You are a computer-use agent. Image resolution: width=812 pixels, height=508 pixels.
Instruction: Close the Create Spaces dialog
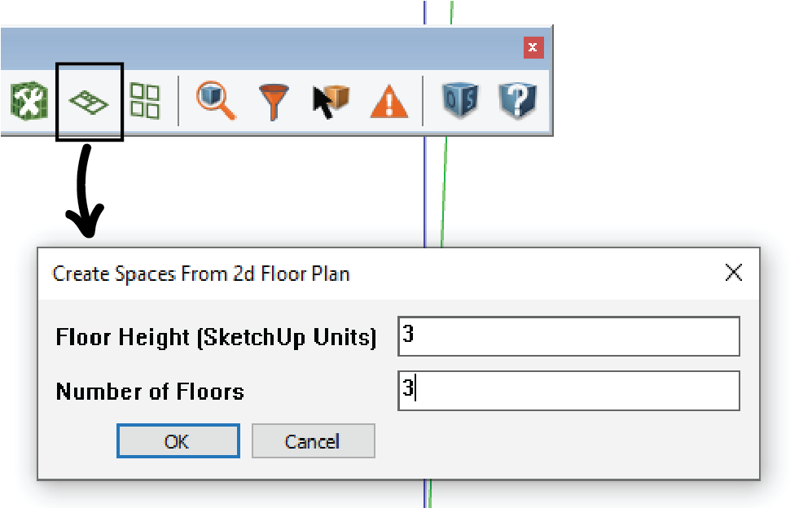(733, 273)
